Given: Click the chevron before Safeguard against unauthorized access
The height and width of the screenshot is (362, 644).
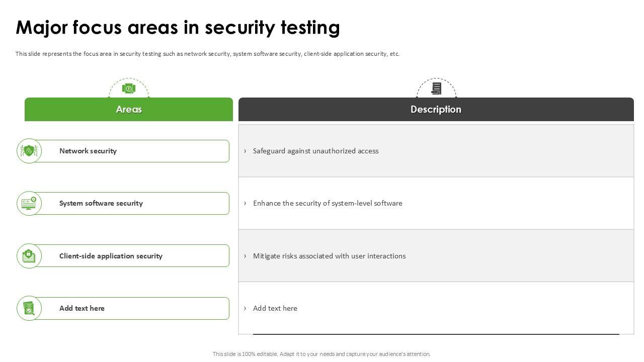Looking at the screenshot, I should 245,151.
